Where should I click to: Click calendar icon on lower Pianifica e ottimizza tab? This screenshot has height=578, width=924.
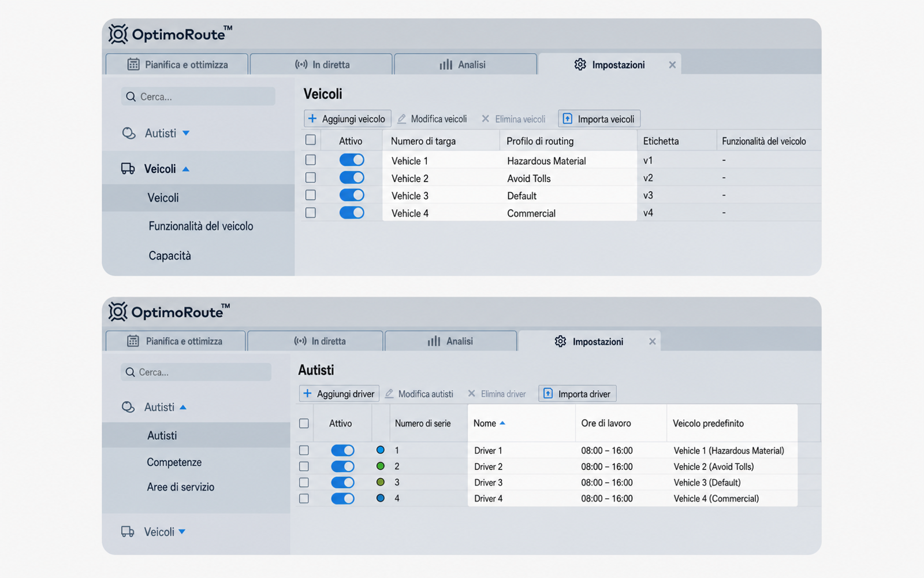133,341
